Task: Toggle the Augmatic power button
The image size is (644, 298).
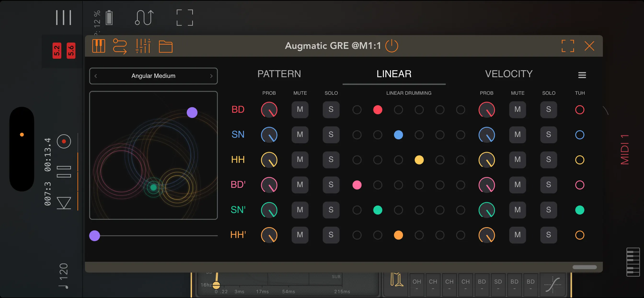Action: [x=391, y=46]
